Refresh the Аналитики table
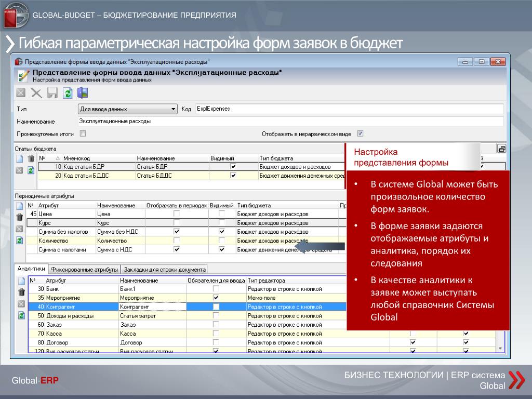Image resolution: width=532 pixels, height=399 pixels. pyautogui.click(x=21, y=315)
